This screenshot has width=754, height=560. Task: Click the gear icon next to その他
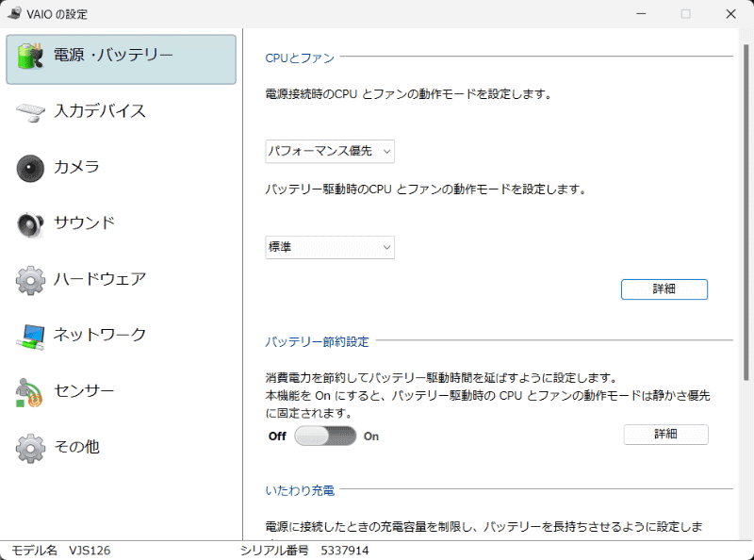coord(30,447)
